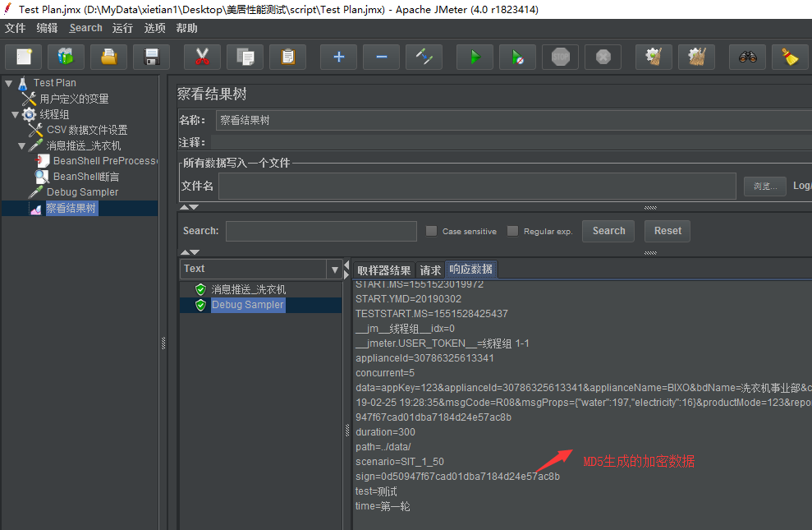
Task: Open the 运行 menu
Action: [x=122, y=29]
